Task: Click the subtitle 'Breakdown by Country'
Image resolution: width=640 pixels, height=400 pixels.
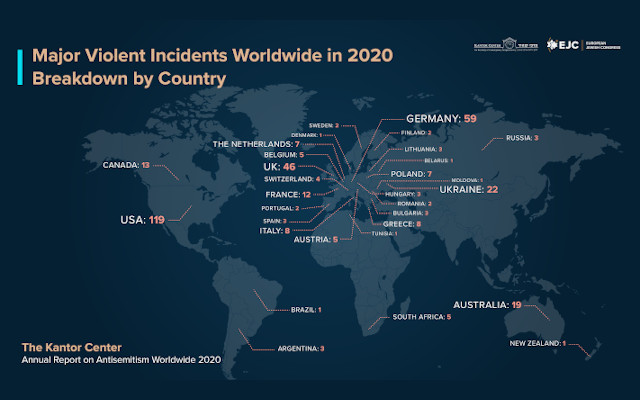Action: click(x=129, y=79)
